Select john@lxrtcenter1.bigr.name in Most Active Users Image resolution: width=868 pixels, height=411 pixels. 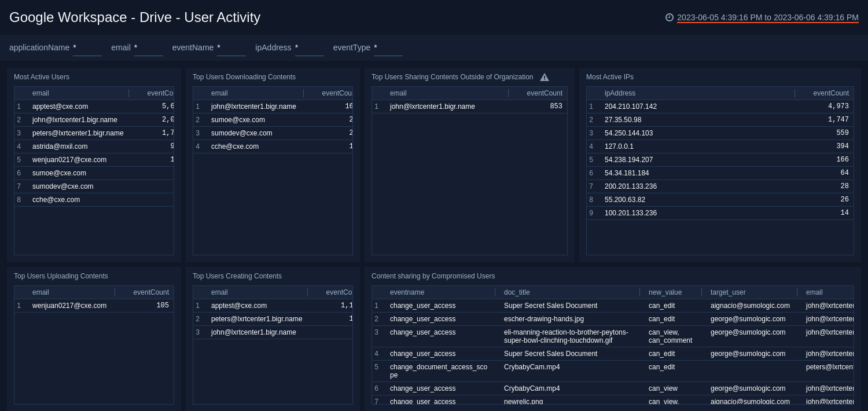74,120
